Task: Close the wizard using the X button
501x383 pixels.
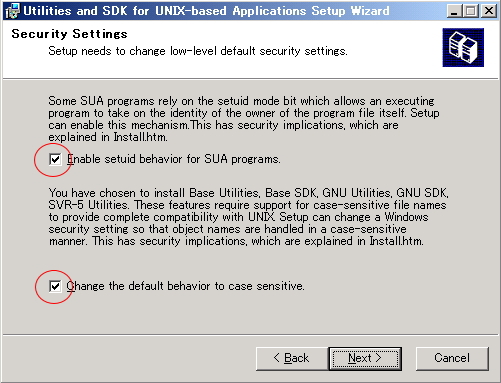Action: point(489,11)
